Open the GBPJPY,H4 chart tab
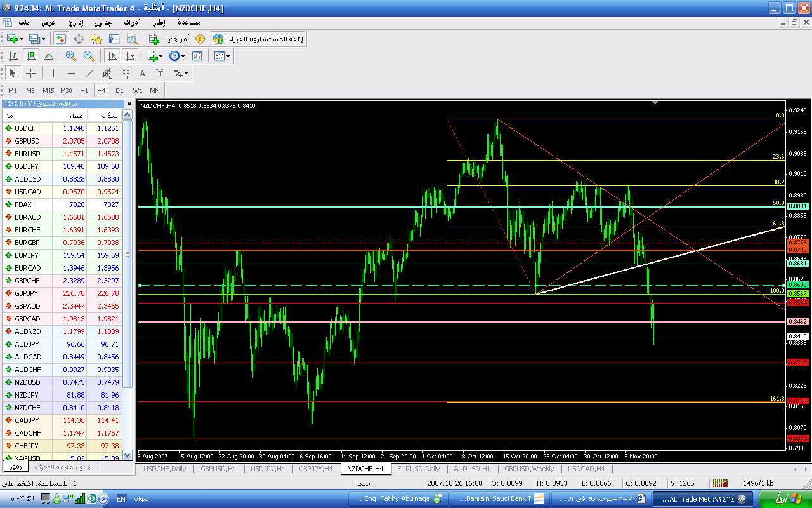 315,469
